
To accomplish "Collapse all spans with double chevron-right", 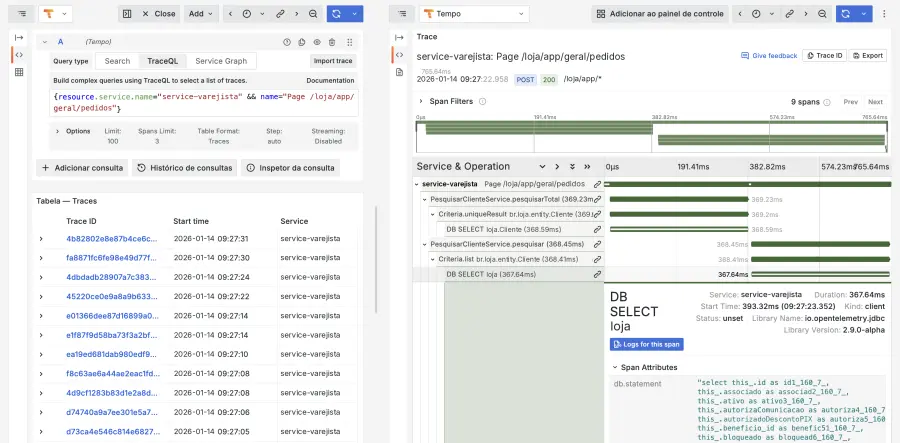I will [587, 166].
